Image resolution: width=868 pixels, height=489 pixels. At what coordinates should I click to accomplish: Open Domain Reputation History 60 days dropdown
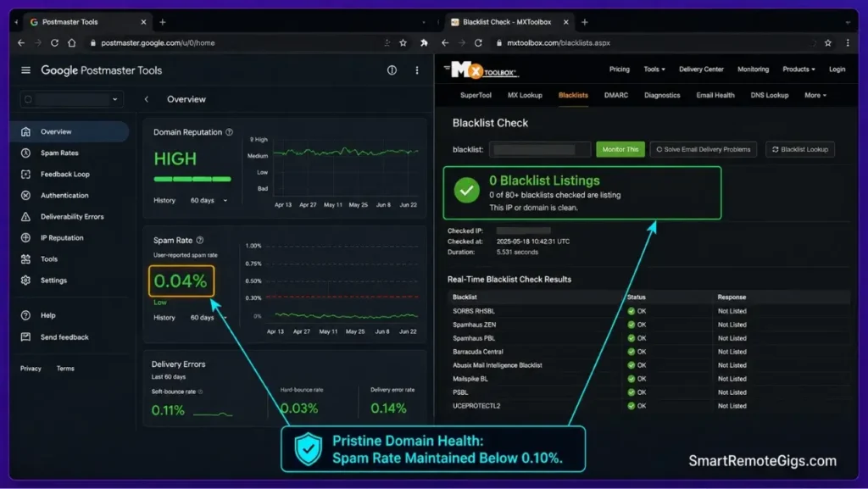pyautogui.click(x=209, y=200)
